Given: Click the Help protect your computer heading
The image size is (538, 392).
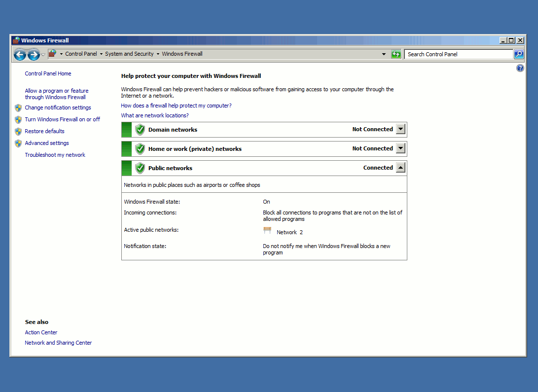Looking at the screenshot, I should click(x=191, y=76).
